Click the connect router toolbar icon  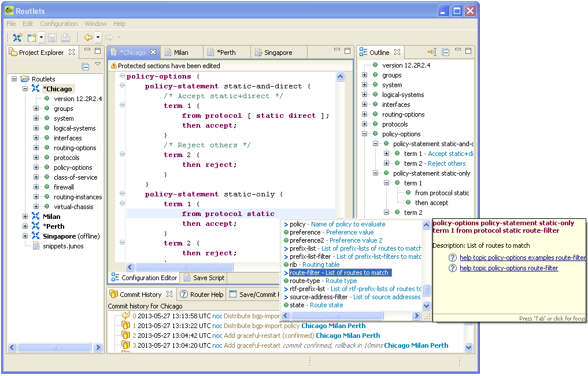(x=17, y=38)
